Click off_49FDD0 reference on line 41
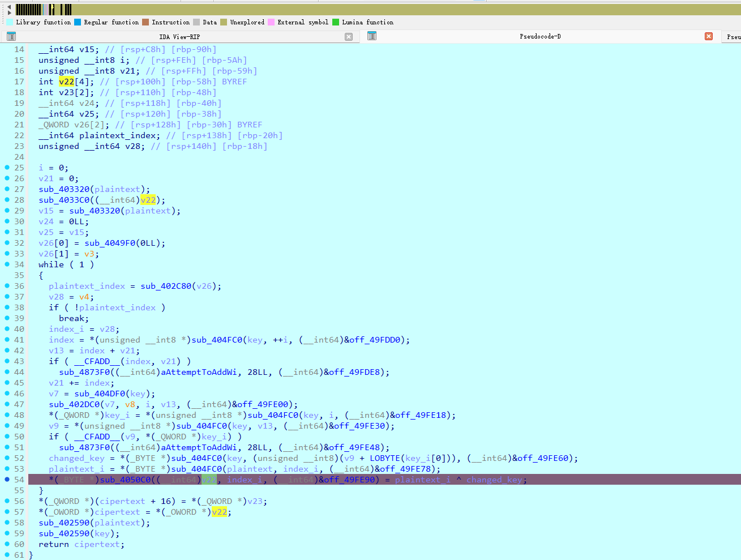The width and height of the screenshot is (741, 560). pyautogui.click(x=375, y=340)
